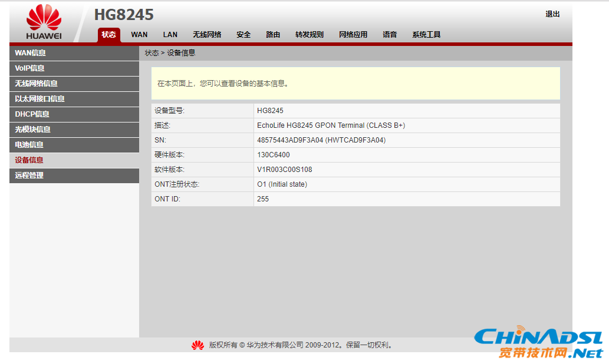Select 远程管理 in the sidebar
Image resolution: width=609 pixels, height=364 pixels.
click(29, 176)
